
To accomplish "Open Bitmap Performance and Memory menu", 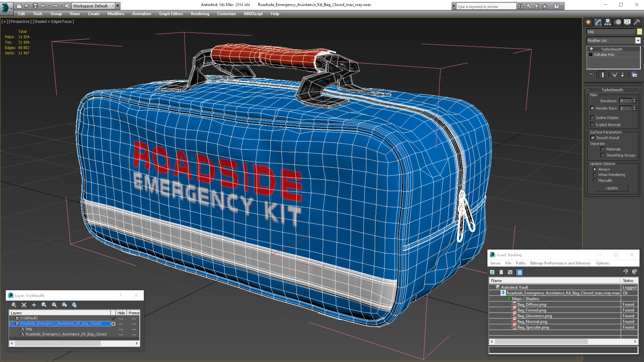I will point(561,263).
